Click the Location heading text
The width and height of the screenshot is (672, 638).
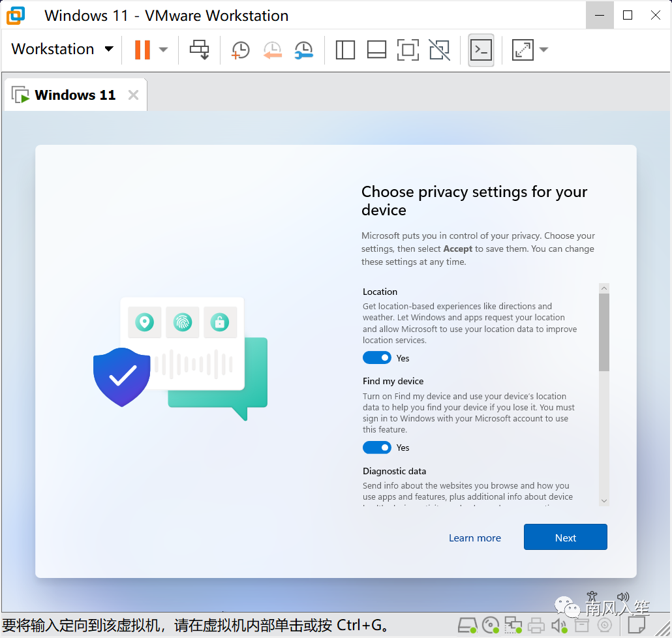[x=380, y=292]
